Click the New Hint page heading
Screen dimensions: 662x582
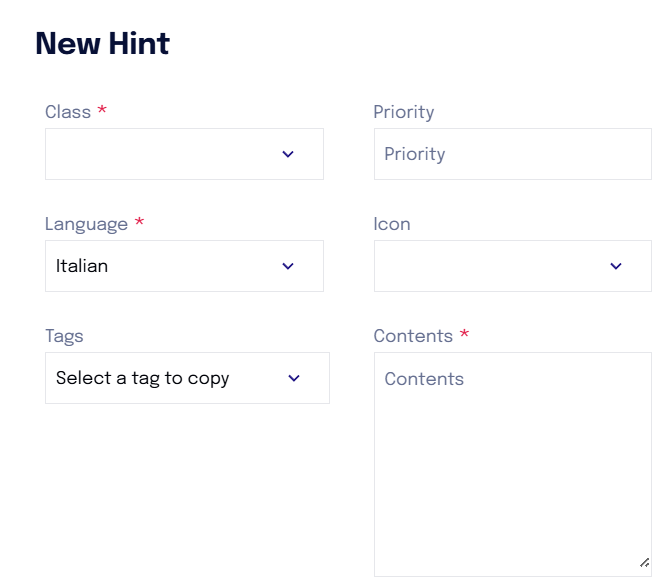[103, 43]
